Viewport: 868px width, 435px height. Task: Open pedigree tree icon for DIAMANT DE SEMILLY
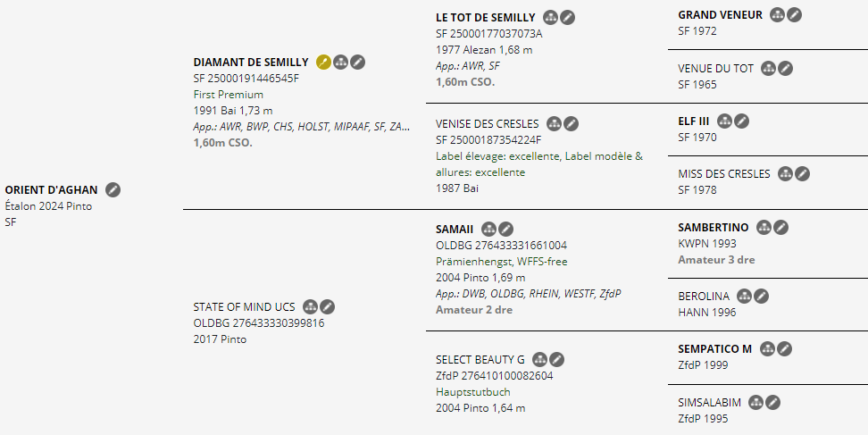(341, 62)
